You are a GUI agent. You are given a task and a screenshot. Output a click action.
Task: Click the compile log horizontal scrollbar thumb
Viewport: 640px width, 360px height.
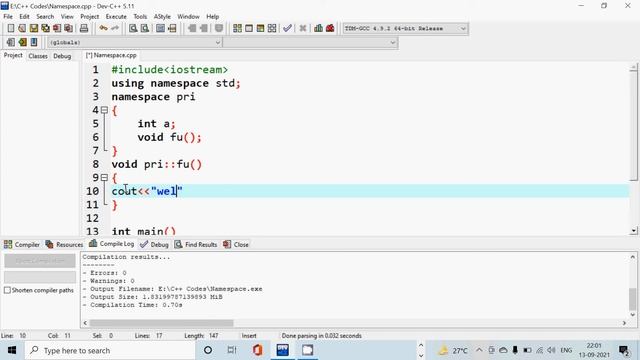pyautogui.click(x=162, y=323)
